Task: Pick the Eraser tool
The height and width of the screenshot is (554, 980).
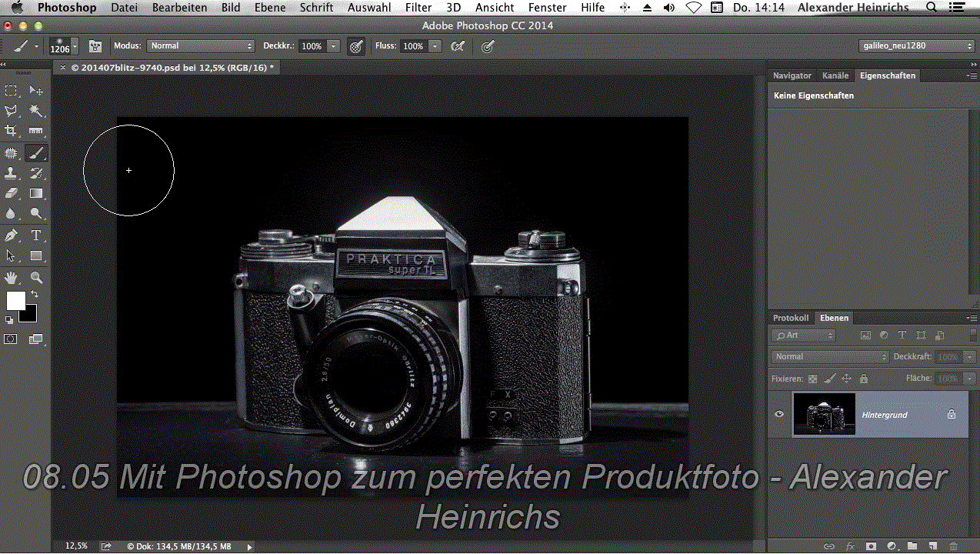Action: click(x=11, y=194)
